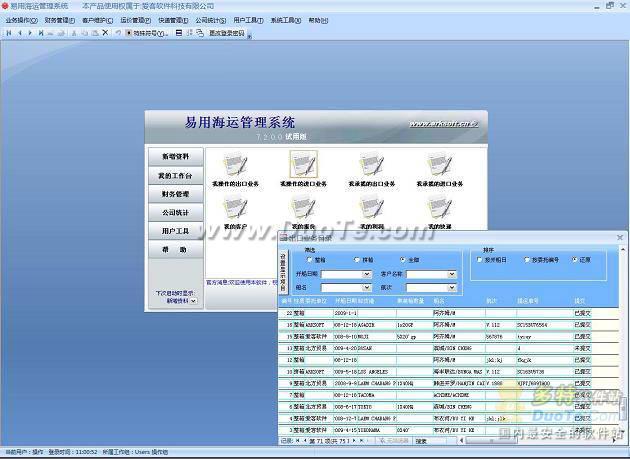Open 我承揽的出口业务 icon

tap(371, 164)
